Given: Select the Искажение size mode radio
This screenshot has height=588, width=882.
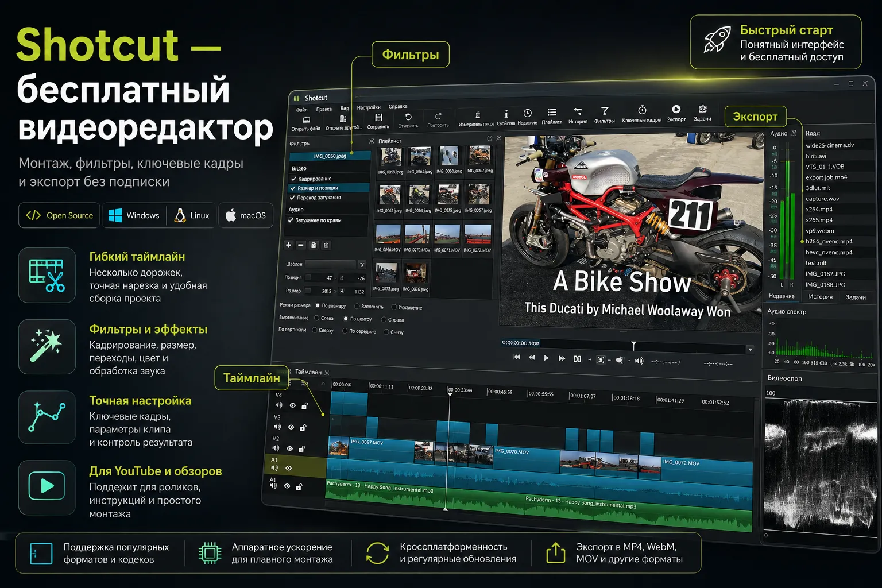Looking at the screenshot, I should coord(393,307).
